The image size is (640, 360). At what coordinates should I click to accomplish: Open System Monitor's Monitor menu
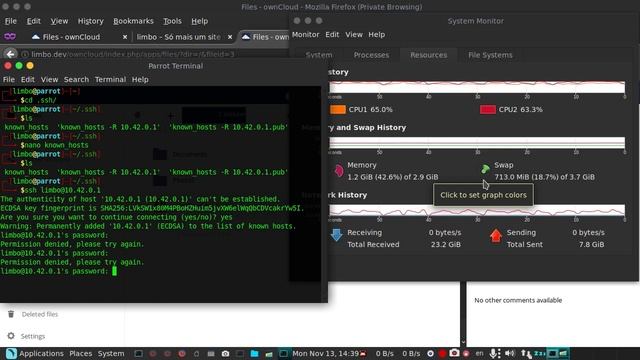tap(305, 35)
